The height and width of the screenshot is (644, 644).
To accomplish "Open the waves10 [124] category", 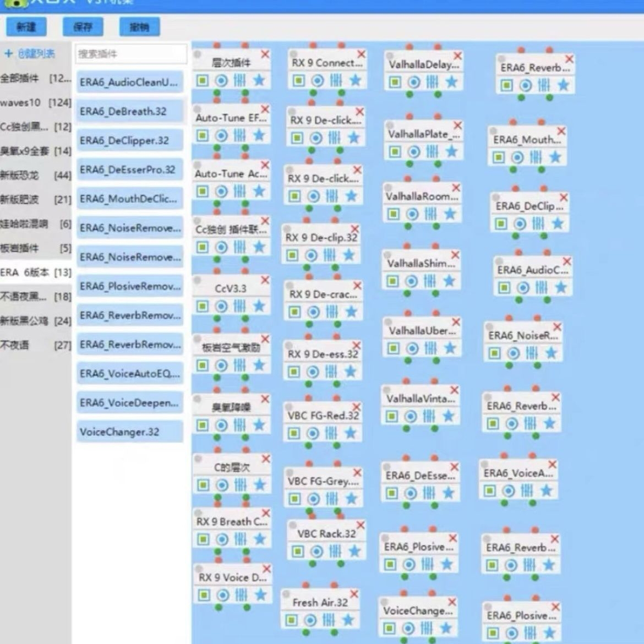I will pyautogui.click(x=36, y=102).
